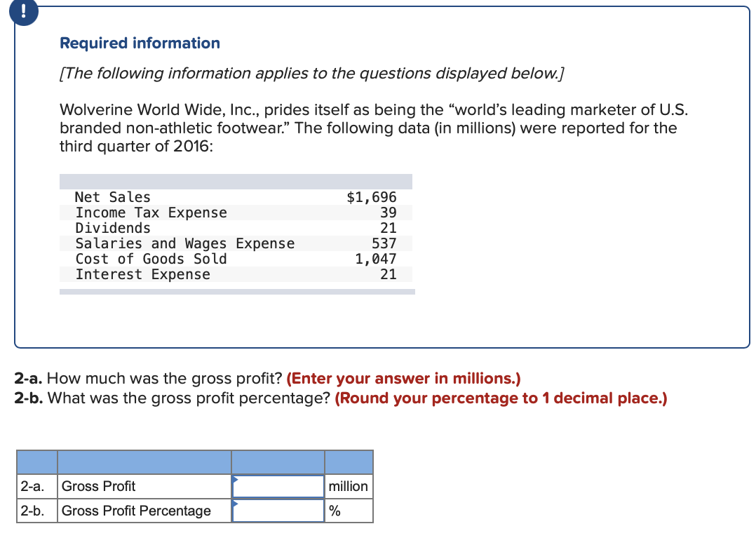
Task: Click the blue flag marker beside Gross Profit input
Action: pos(235,480)
